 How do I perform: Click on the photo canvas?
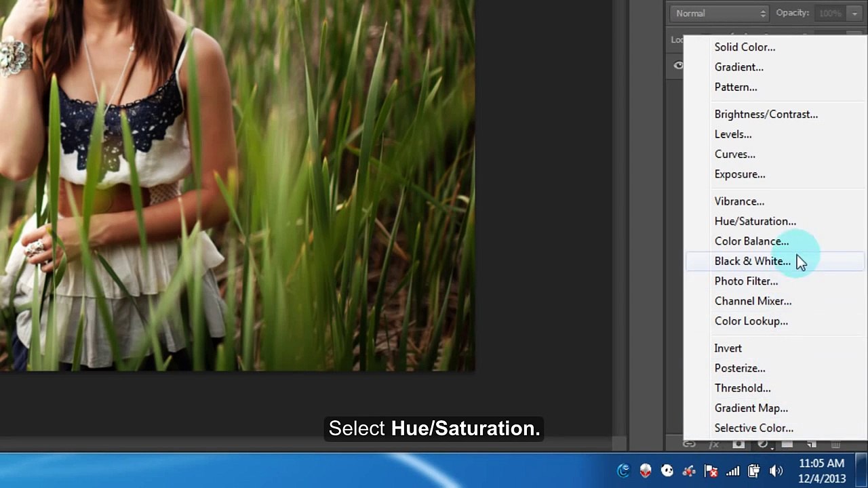[x=237, y=185]
